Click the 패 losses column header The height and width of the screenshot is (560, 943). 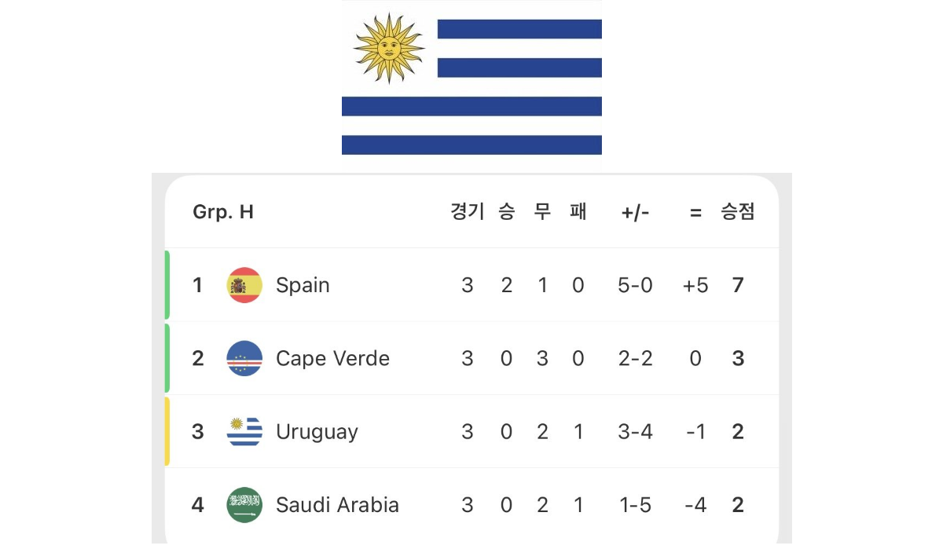(578, 211)
